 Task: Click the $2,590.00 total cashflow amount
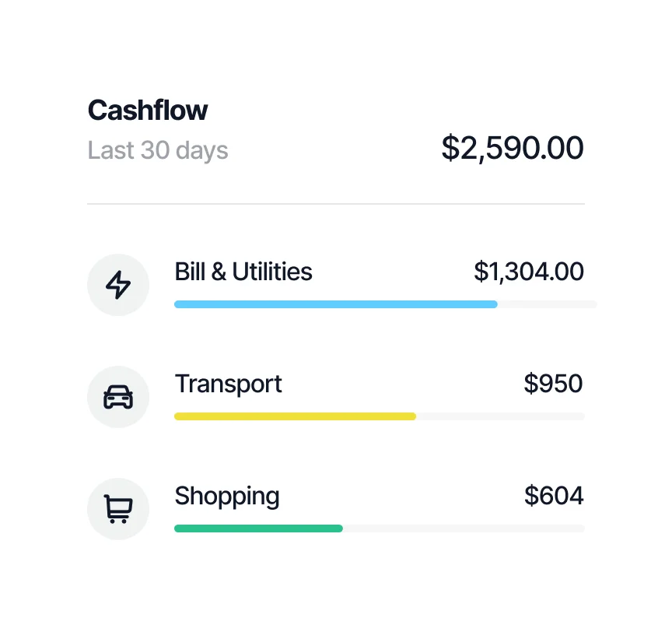513,148
